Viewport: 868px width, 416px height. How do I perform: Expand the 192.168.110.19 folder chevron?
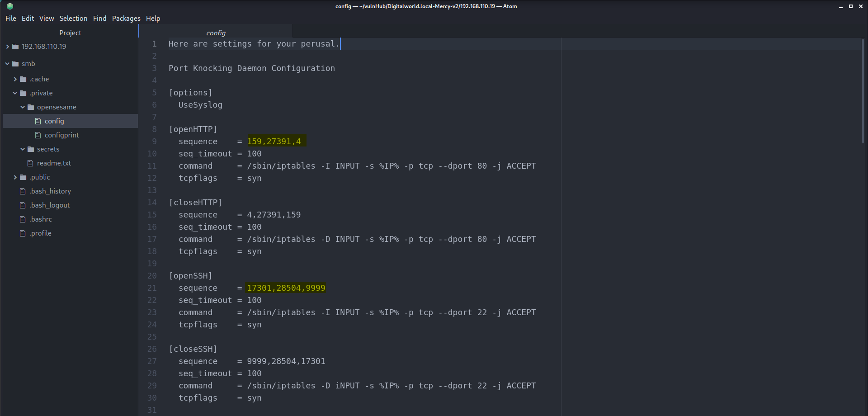pos(7,47)
